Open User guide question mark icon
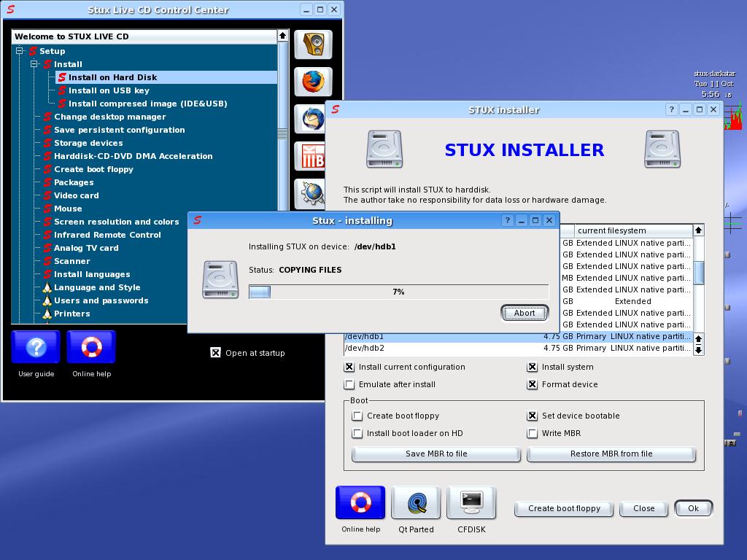 tap(36, 347)
